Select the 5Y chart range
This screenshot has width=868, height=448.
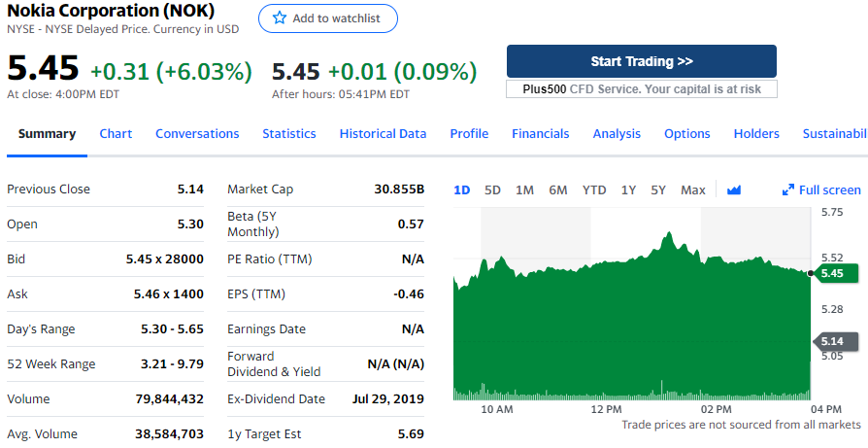tap(657, 190)
